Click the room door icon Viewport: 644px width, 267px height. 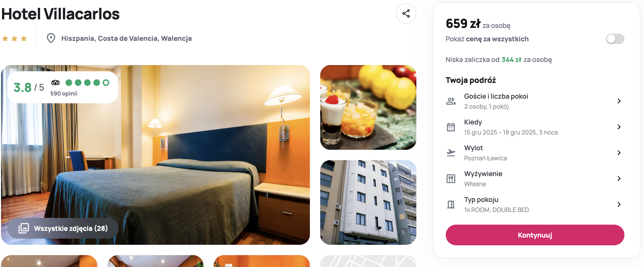point(451,205)
